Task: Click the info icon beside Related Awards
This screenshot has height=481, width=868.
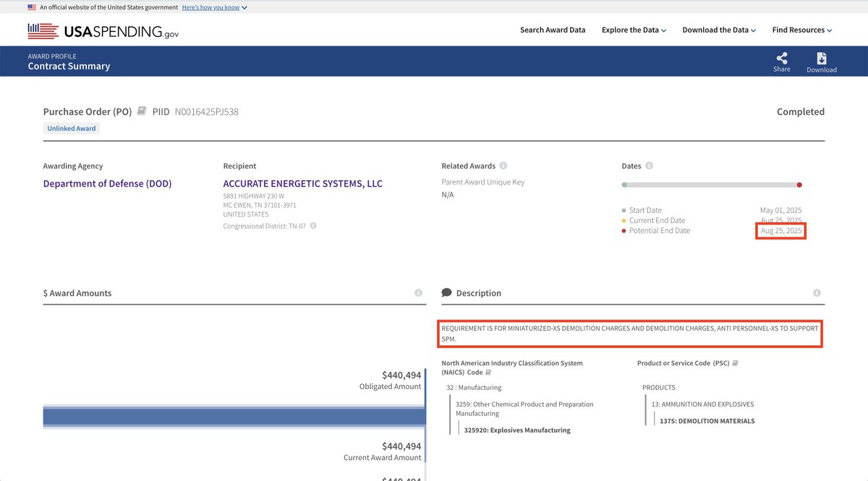Action: (x=503, y=166)
